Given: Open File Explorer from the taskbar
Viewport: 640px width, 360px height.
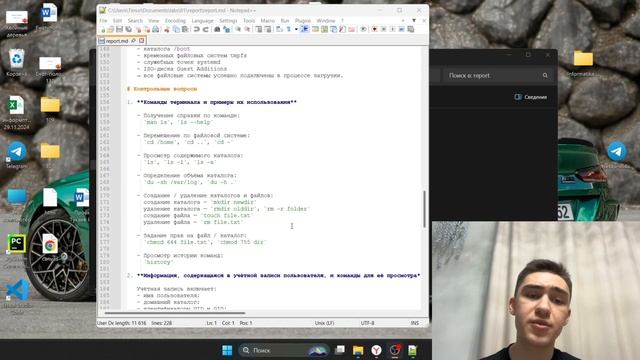Looking at the screenshot, I should 358,350.
